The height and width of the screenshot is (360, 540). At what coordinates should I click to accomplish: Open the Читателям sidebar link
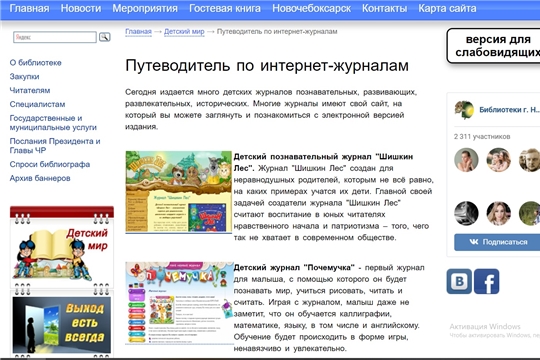click(x=30, y=90)
